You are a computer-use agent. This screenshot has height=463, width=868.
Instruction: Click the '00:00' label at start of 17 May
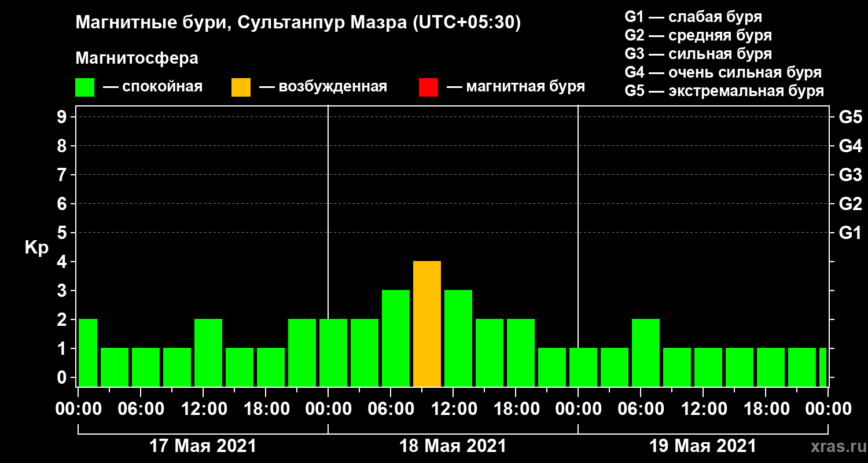[x=78, y=409]
